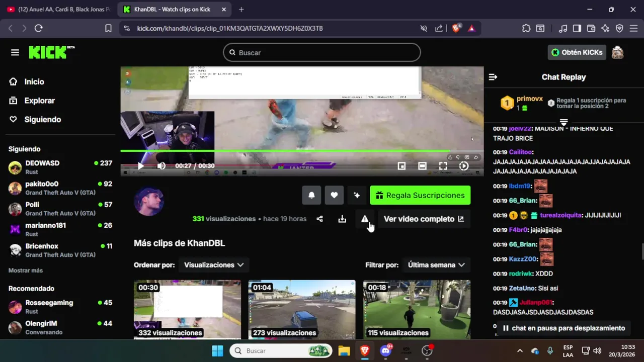Open browser share icon in address bar
644x362 pixels.
439,29
